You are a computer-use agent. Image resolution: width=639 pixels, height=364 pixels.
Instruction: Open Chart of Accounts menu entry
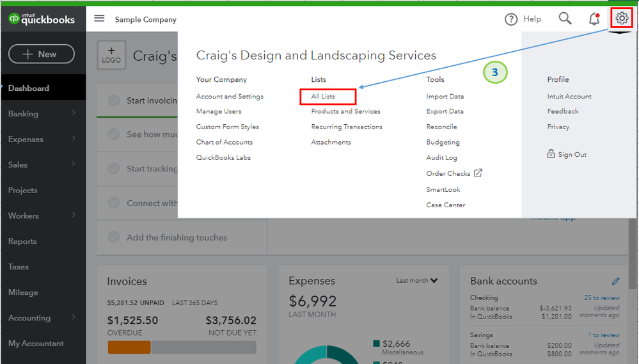[x=224, y=142]
